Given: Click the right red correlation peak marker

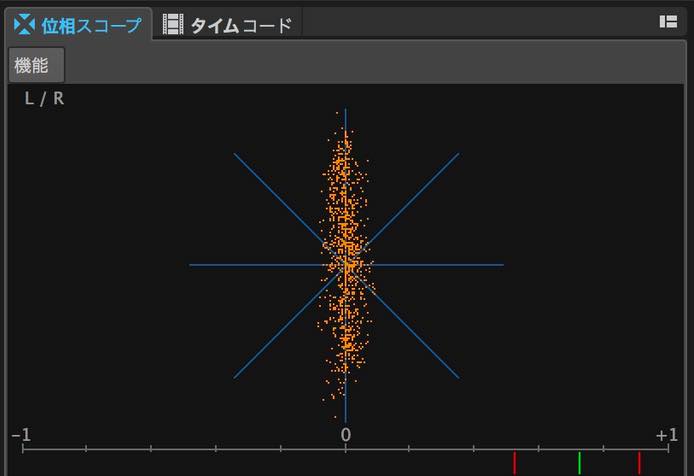Looking at the screenshot, I should click(x=639, y=463).
